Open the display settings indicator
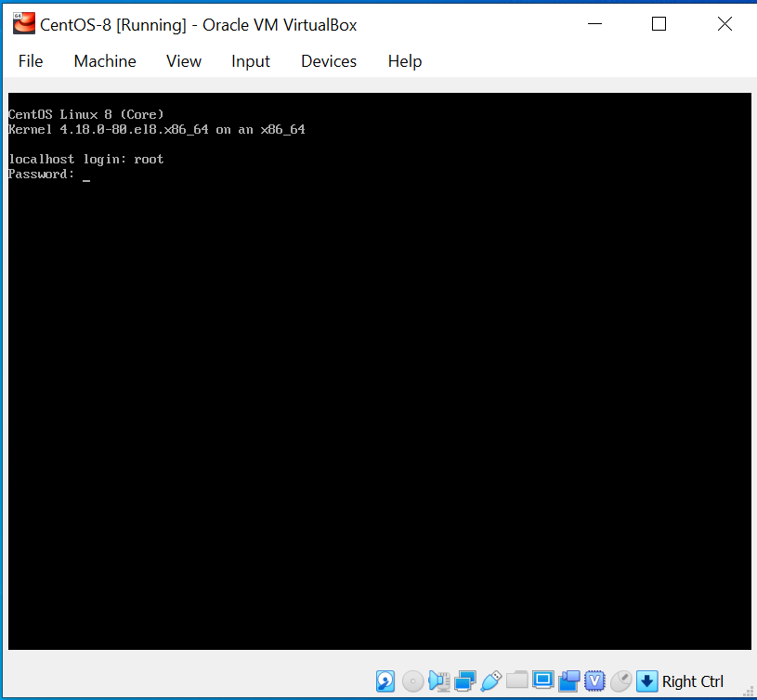The height and width of the screenshot is (700, 757). (543, 681)
